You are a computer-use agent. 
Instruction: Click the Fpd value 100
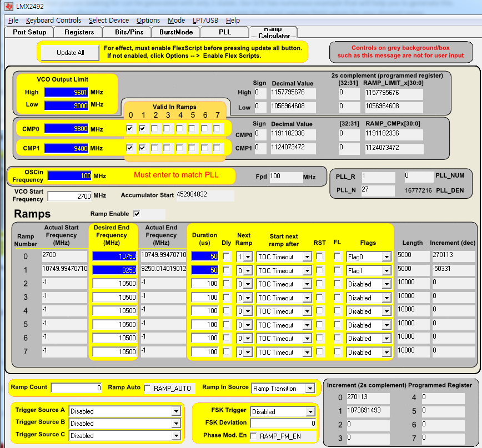click(286, 177)
